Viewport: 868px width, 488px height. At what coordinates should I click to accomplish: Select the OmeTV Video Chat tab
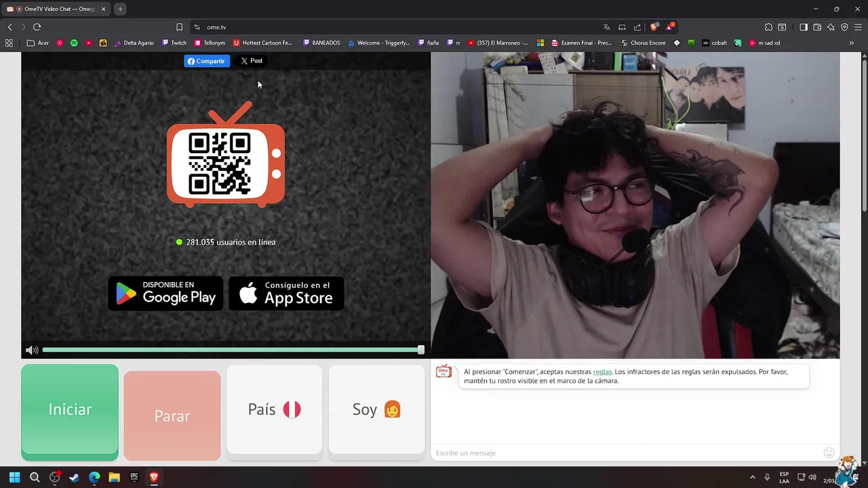56,9
